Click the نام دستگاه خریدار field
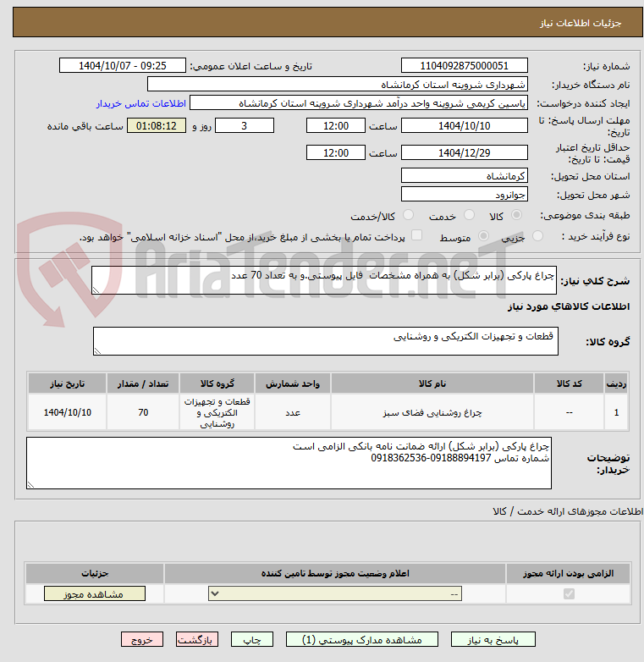Screen dimensions: 644x662 (x=337, y=84)
